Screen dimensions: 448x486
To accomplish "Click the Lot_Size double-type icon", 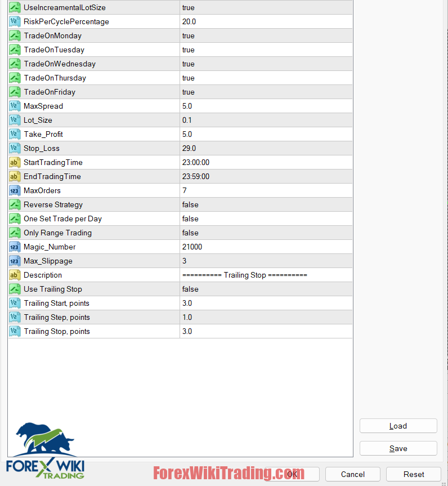I will (x=15, y=120).
